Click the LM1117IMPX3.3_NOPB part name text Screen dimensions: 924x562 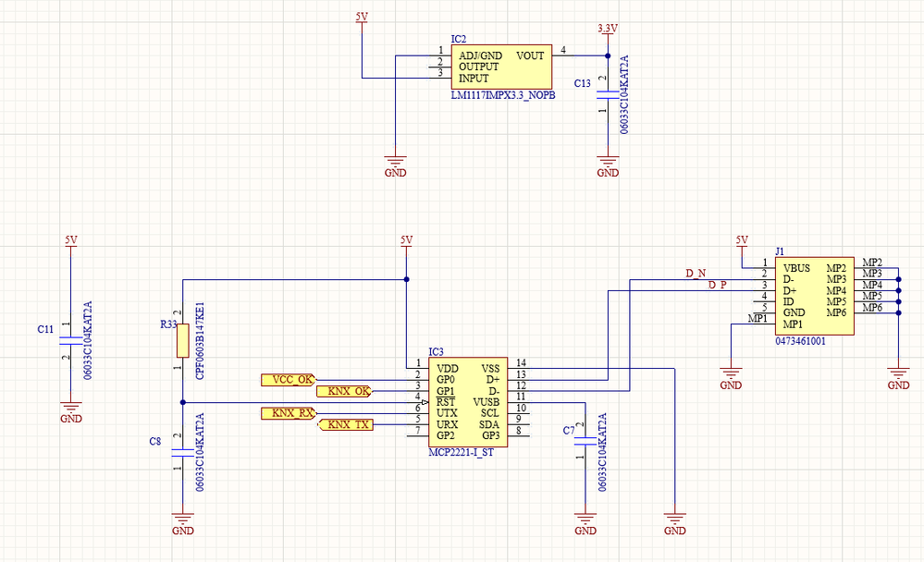pyautogui.click(x=503, y=95)
